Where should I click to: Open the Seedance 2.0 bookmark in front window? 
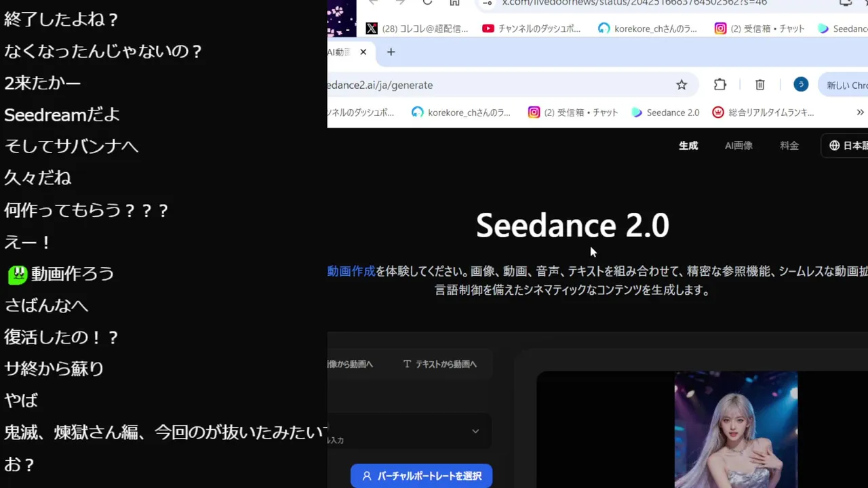(665, 113)
